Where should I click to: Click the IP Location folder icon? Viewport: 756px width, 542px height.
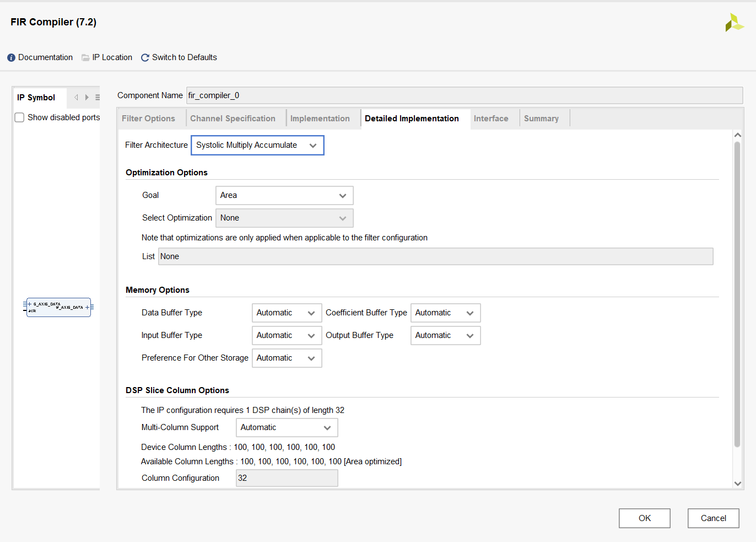(x=85, y=57)
